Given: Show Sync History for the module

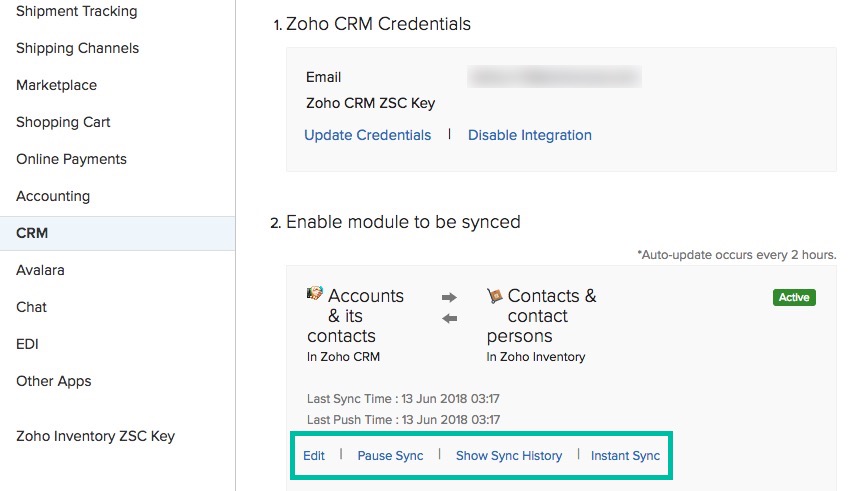Looking at the screenshot, I should click(508, 456).
